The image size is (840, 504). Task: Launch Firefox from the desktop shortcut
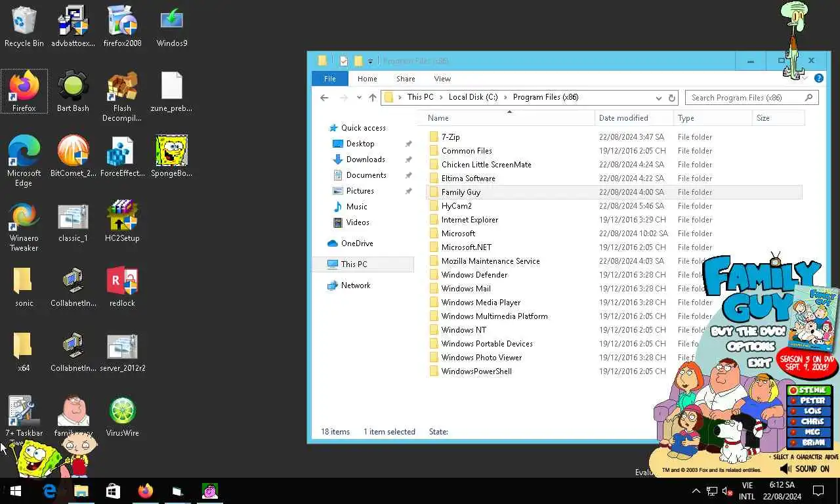[24, 91]
